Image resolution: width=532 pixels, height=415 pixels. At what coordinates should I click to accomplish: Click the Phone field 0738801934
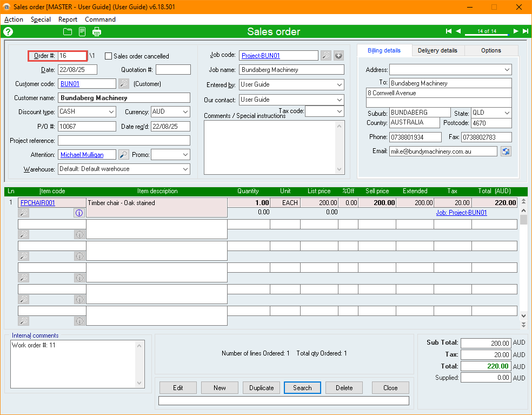point(415,137)
